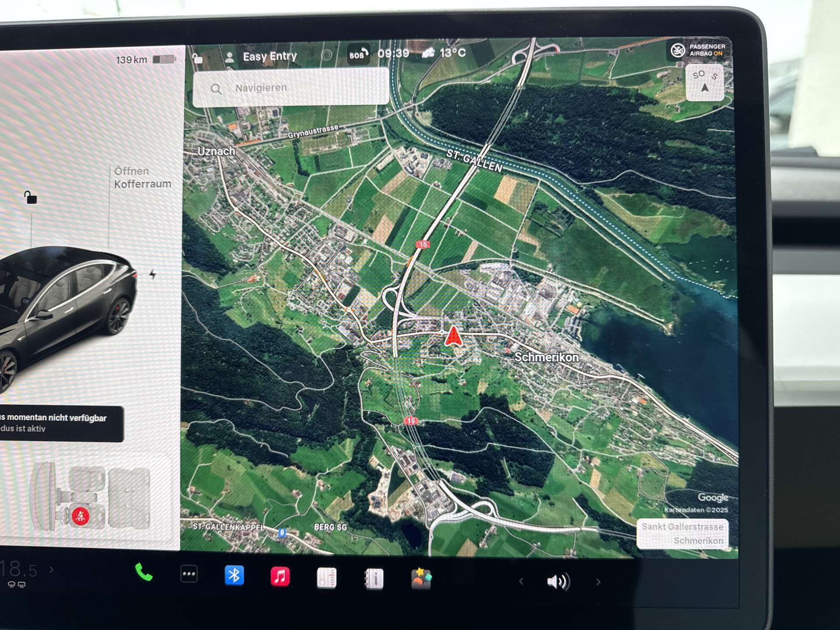Open the charge port lightning icon

tap(153, 275)
